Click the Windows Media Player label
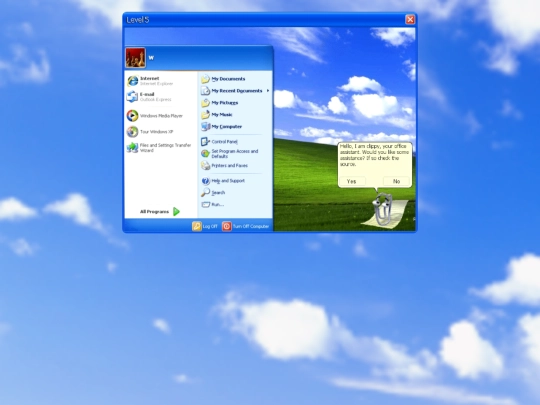Viewport: 540px width, 405px height. point(161,116)
